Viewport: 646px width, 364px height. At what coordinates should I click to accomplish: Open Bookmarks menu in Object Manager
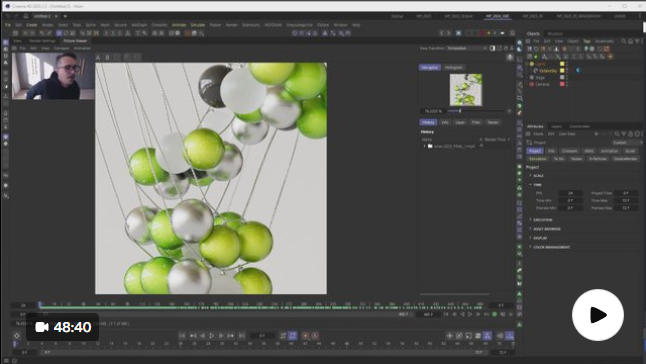(x=604, y=41)
